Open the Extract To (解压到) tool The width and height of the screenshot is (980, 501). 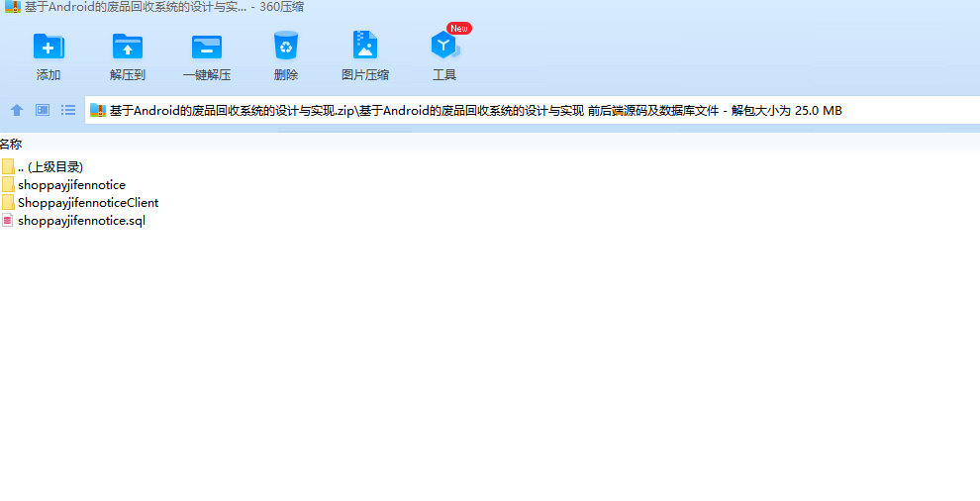coord(128,47)
